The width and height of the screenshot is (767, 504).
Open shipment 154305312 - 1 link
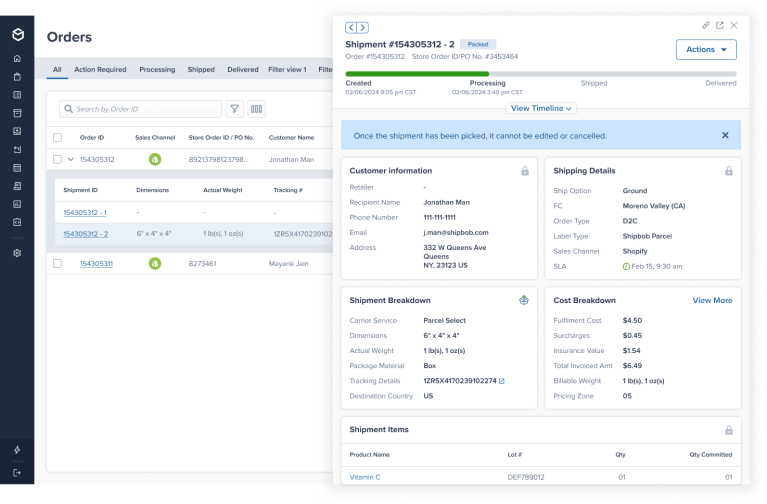(85, 213)
